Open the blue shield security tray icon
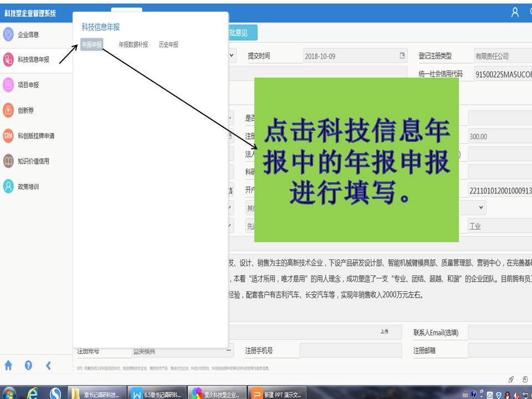Image resolution: width=532 pixels, height=399 pixels. [x=499, y=395]
